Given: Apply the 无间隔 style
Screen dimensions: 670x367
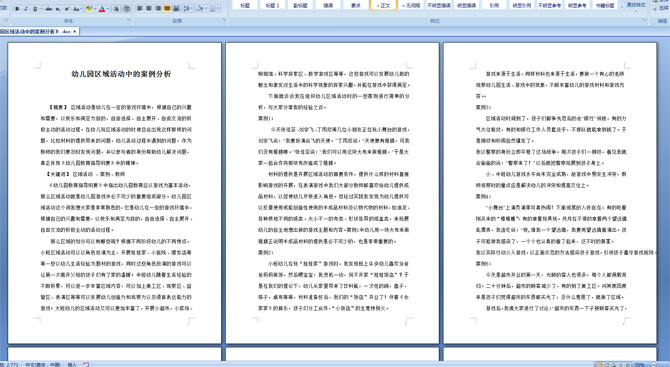Looking at the screenshot, I should coord(411,5).
